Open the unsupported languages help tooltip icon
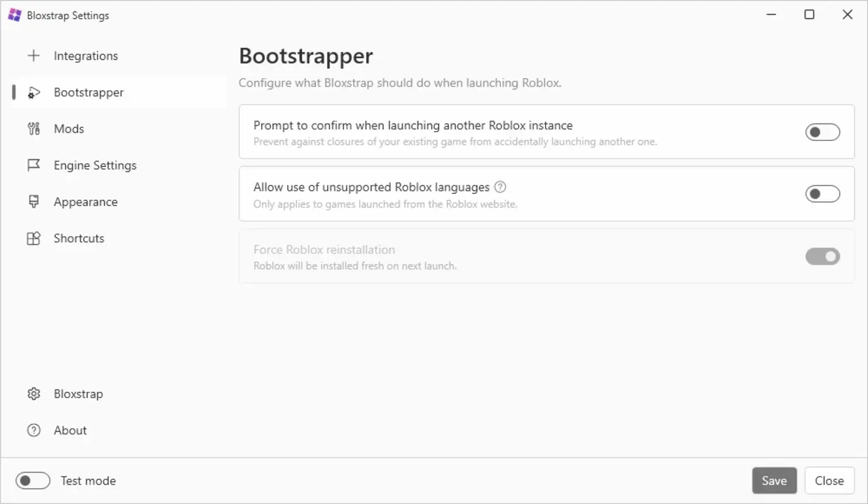 [x=500, y=186]
